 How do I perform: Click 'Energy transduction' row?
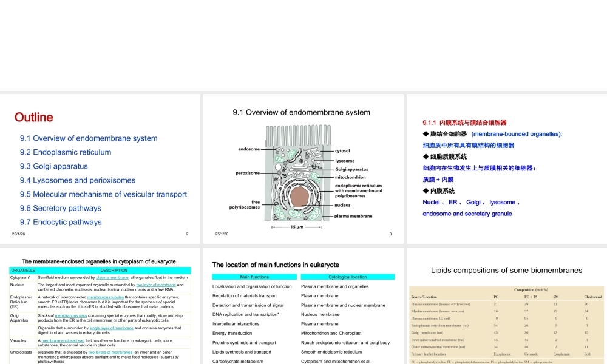click(x=232, y=333)
